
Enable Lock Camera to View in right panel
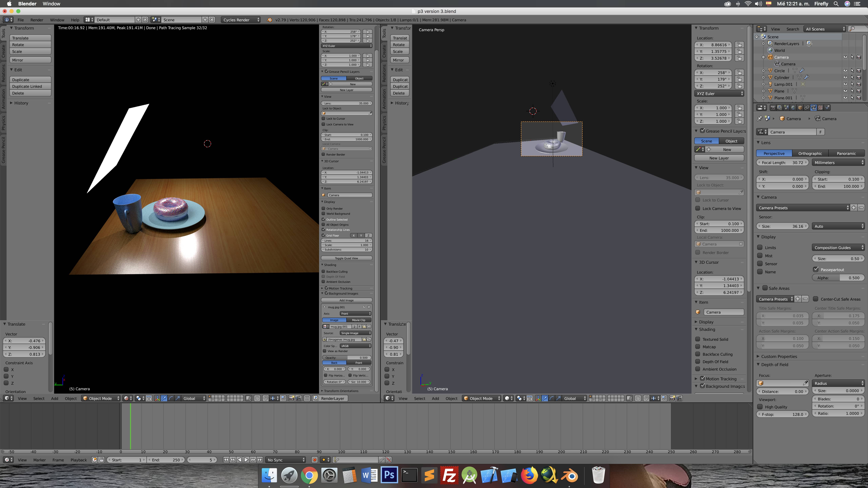(698, 208)
